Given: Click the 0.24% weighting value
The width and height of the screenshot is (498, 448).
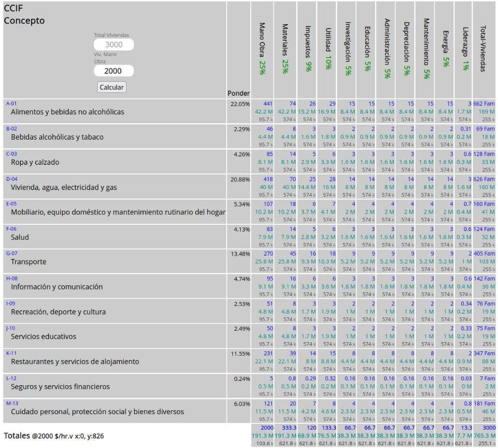Looking at the screenshot, I should [242, 379].
